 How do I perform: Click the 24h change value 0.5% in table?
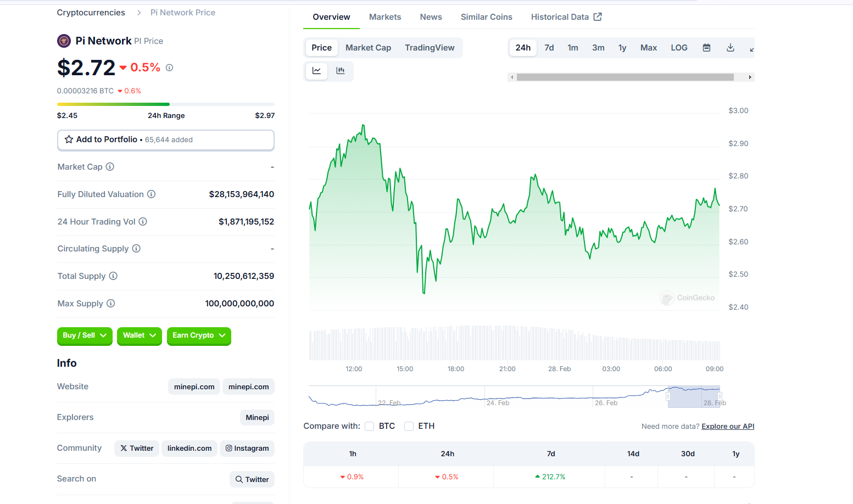[x=447, y=477]
